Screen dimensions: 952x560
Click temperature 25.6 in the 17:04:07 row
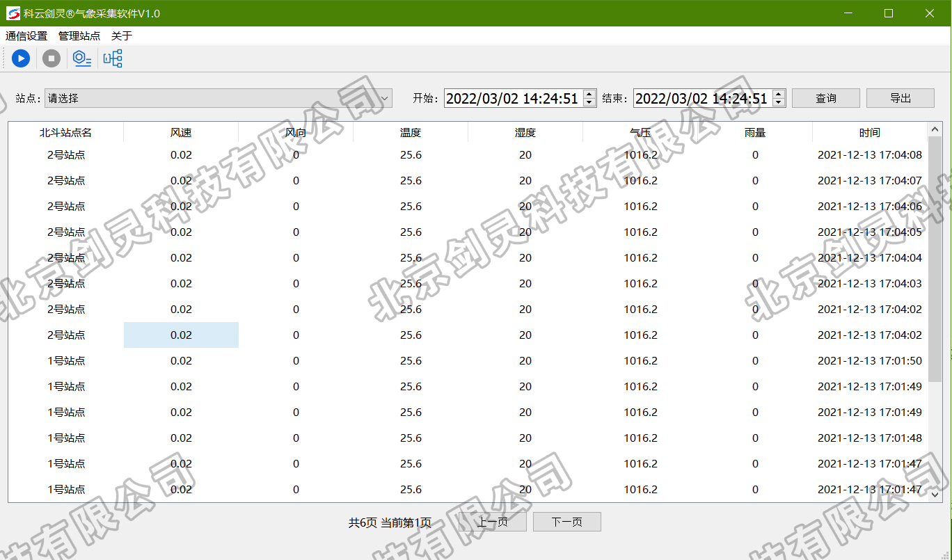click(411, 180)
